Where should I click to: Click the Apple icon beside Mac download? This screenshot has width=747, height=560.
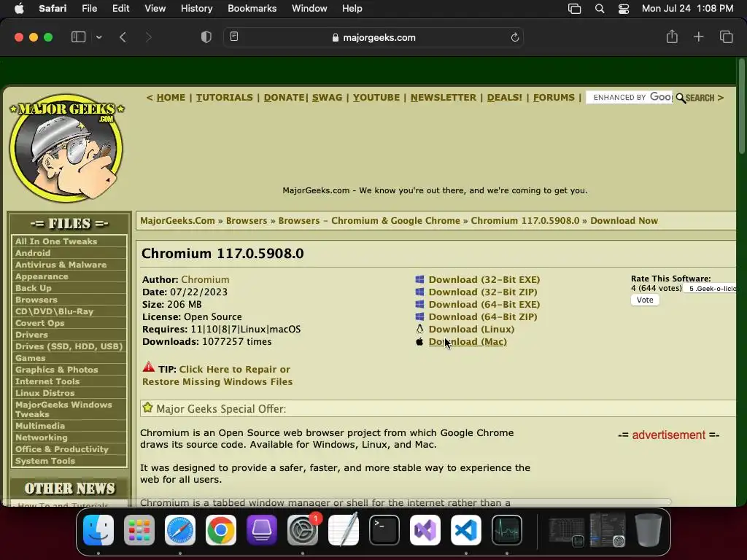tap(419, 341)
